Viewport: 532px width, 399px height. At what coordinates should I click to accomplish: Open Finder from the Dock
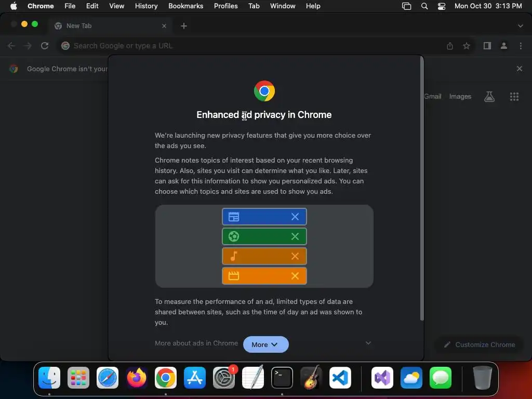(49, 378)
